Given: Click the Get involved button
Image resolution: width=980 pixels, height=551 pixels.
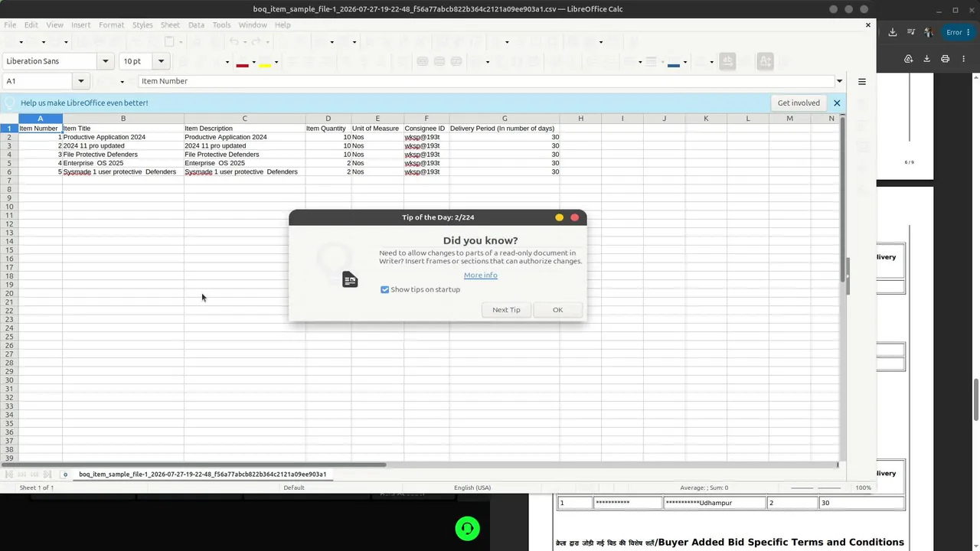Looking at the screenshot, I should click(799, 103).
